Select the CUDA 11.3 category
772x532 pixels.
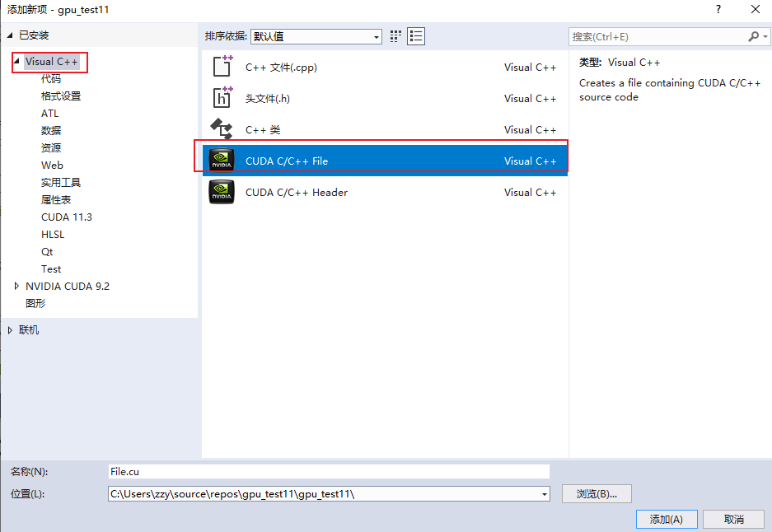pos(66,217)
